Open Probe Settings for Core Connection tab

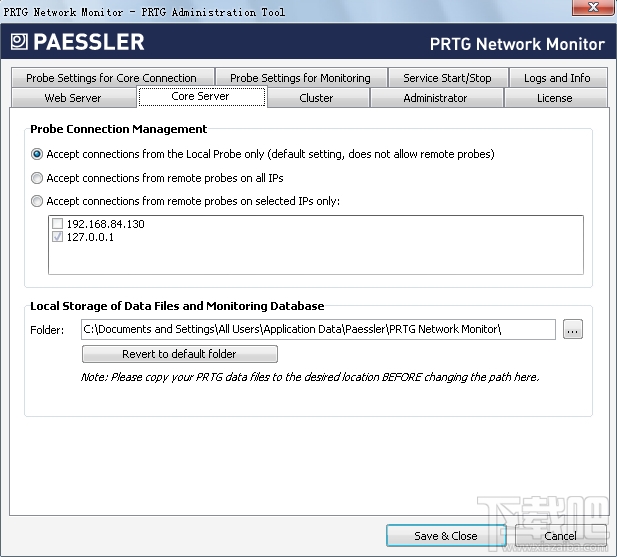click(113, 78)
